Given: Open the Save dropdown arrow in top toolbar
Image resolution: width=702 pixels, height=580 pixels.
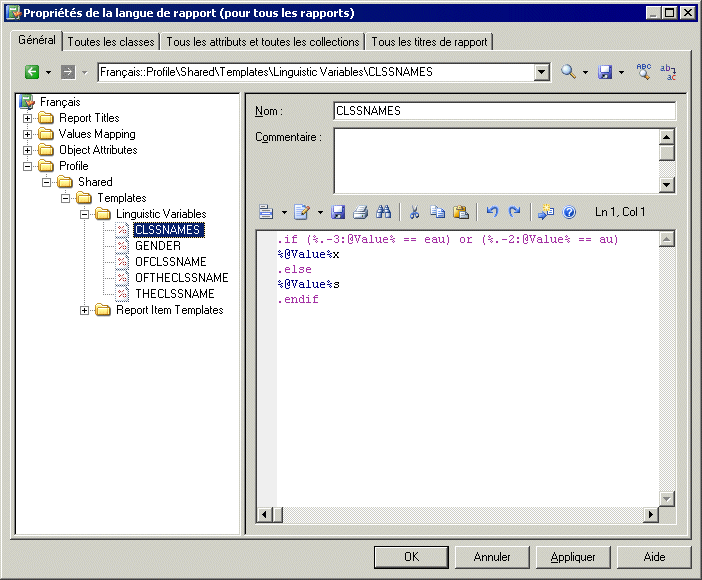Looking at the screenshot, I should [621, 72].
